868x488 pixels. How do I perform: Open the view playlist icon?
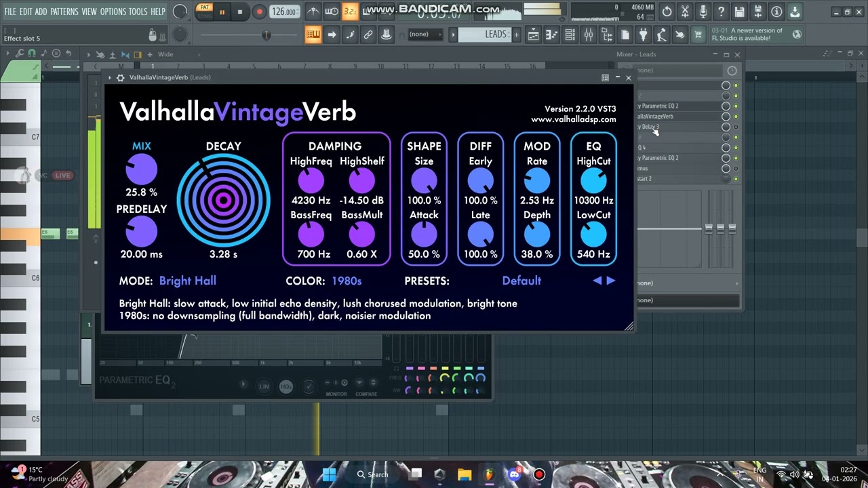click(x=534, y=35)
